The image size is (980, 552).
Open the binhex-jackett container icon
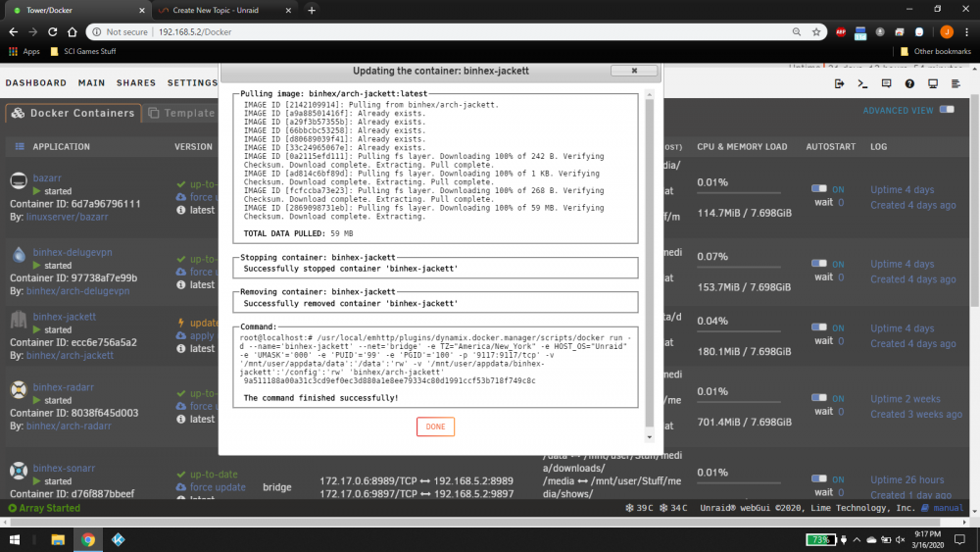tap(19, 320)
